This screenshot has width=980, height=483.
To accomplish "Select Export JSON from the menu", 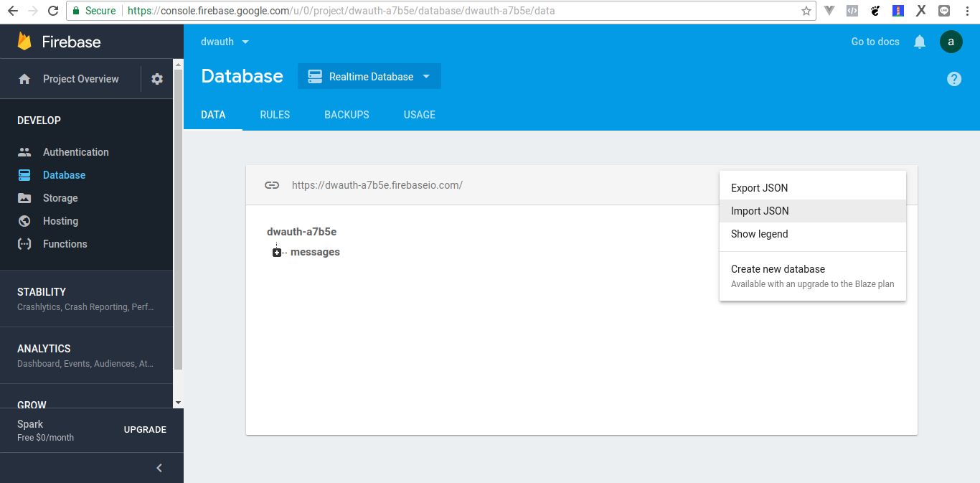I will pos(759,188).
